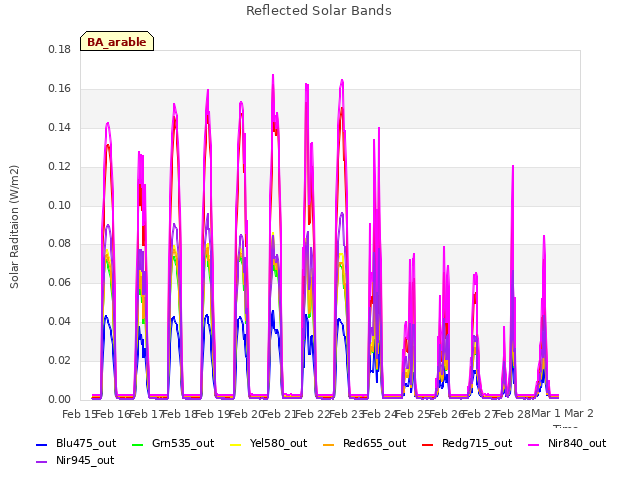Click the Feb 22 x-axis date label
Image resolution: width=640 pixels, height=480 pixels.
pyautogui.click(x=313, y=414)
